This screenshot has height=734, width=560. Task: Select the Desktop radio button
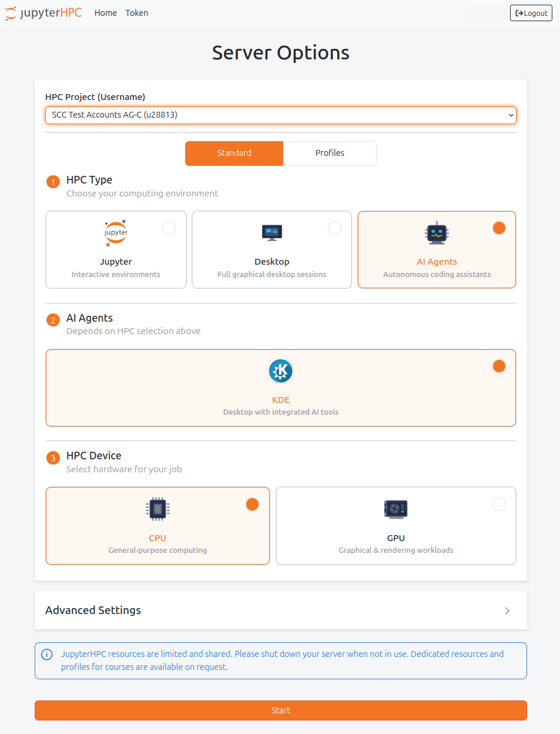click(334, 228)
